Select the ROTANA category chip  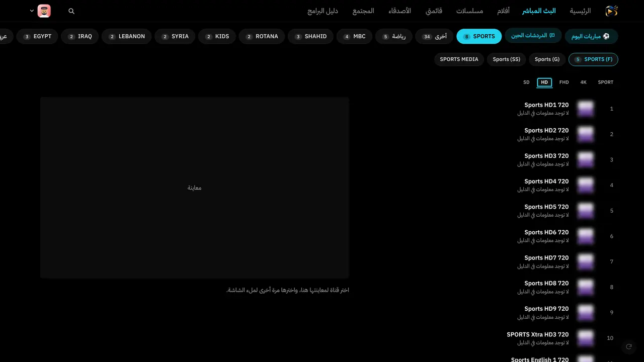(x=262, y=36)
